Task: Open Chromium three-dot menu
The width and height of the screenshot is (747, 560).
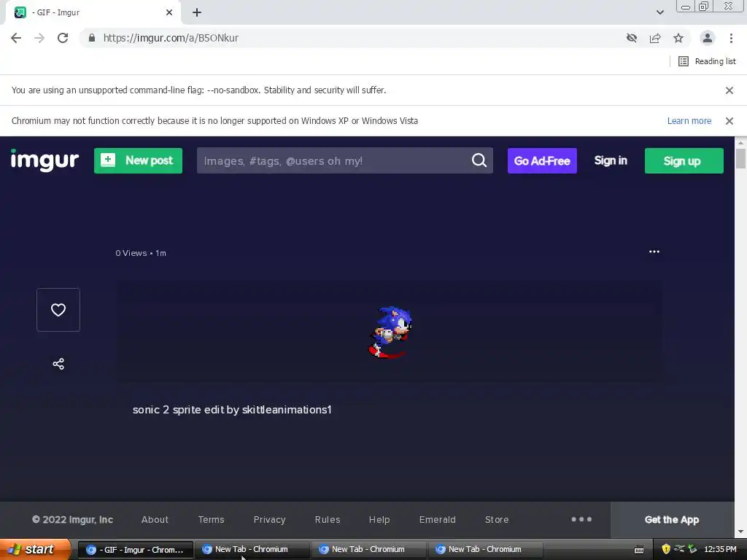Action: pos(731,38)
